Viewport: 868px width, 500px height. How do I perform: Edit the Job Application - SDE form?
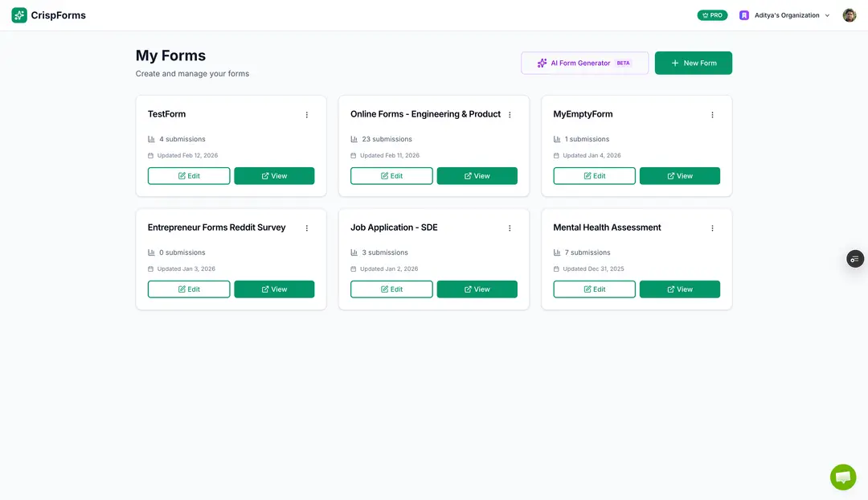click(391, 289)
